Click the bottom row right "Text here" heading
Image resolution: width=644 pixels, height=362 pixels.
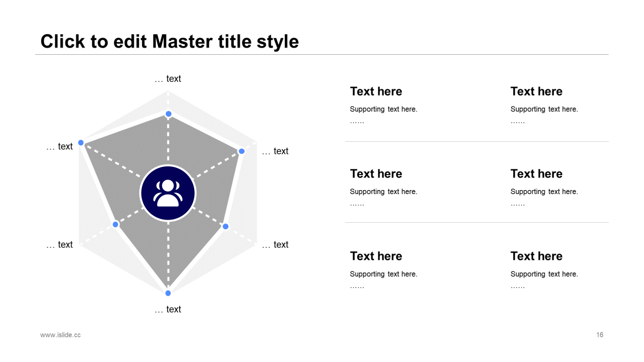click(536, 256)
